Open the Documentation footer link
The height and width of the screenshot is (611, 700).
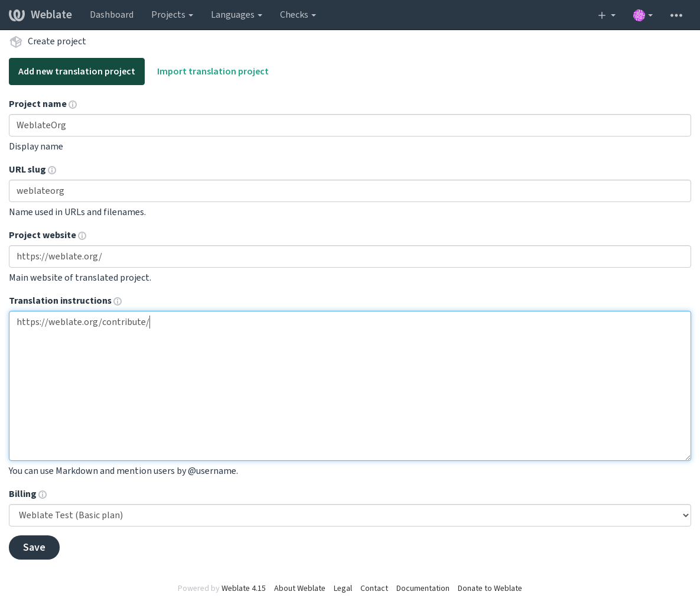coord(423,589)
